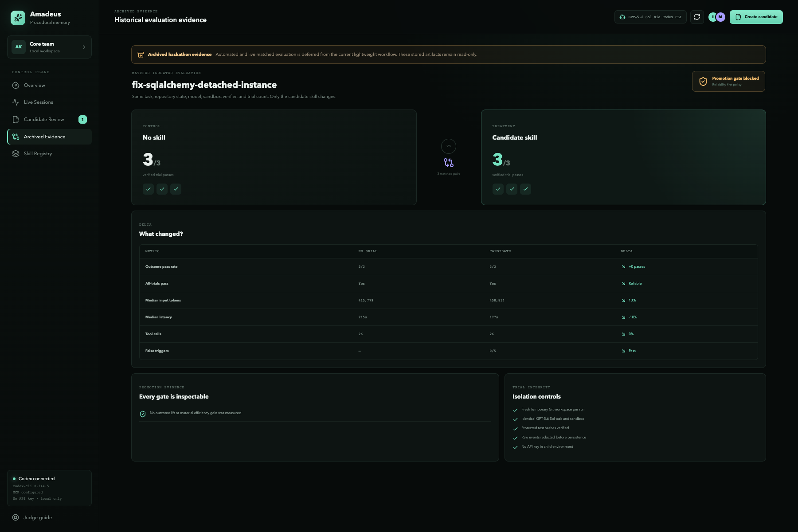Open Candidate Review in sidebar

49,119
